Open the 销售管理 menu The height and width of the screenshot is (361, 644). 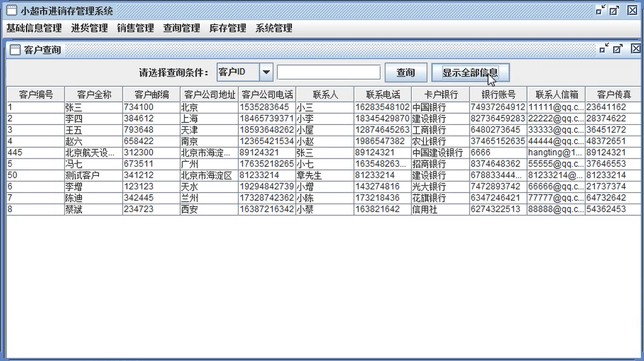(x=135, y=28)
